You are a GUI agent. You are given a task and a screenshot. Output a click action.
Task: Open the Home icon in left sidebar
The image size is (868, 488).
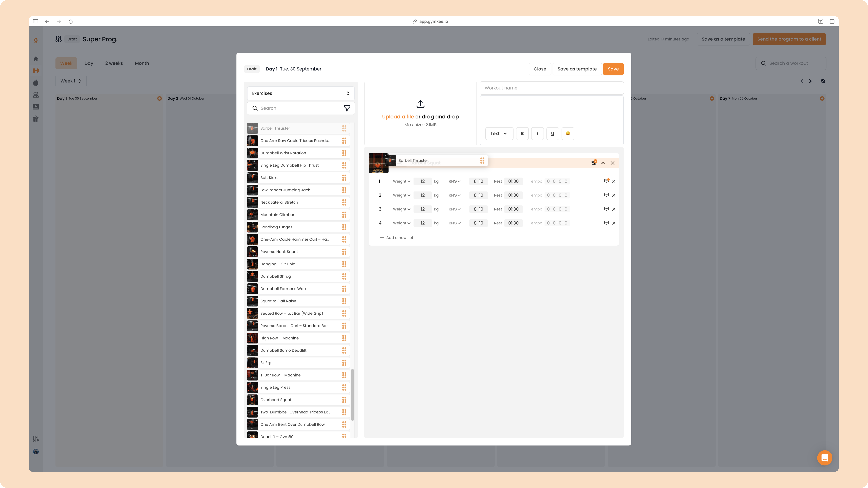tap(36, 59)
